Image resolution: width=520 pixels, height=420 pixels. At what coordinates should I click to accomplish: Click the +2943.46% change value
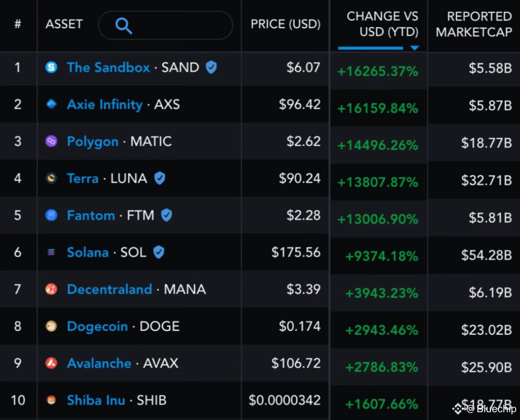382,330
